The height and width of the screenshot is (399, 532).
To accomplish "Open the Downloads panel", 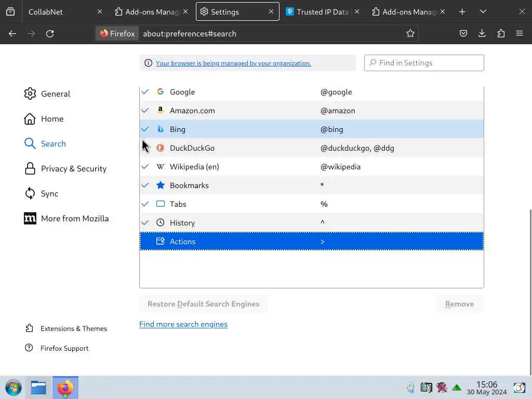I will [x=482, y=33].
